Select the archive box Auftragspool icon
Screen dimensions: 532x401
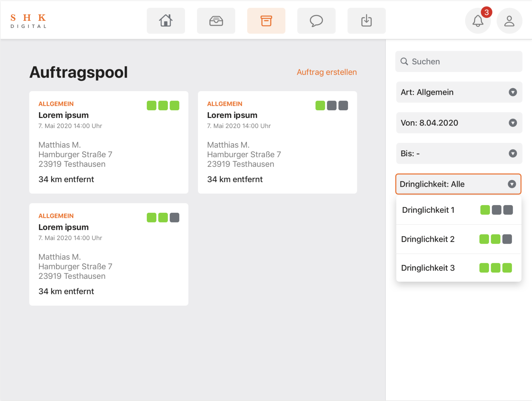(x=266, y=21)
